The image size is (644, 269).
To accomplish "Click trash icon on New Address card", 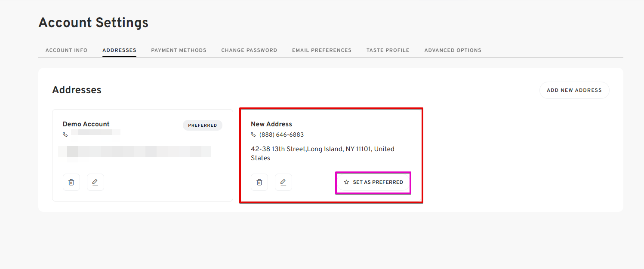I will click(259, 182).
